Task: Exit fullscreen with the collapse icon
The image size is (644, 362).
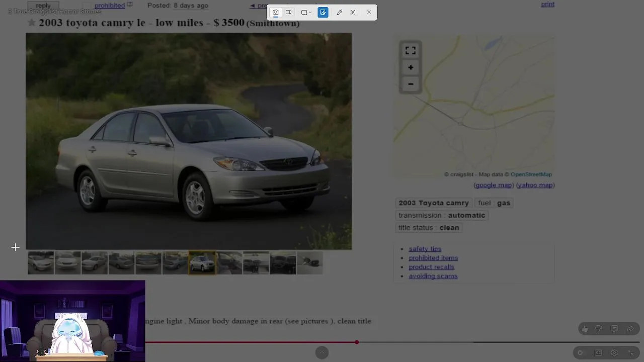Action: pos(631,353)
